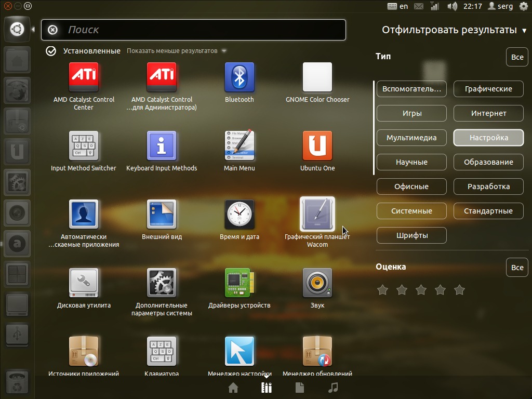Filter by Шрифты type
Screen dimensions: 532x399
click(411, 235)
